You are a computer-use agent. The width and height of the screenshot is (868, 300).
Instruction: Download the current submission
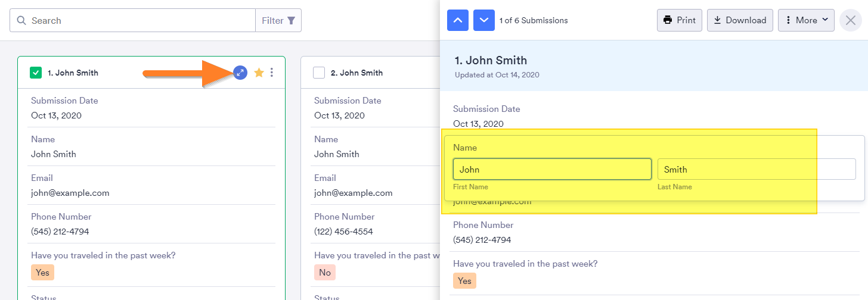pos(740,20)
